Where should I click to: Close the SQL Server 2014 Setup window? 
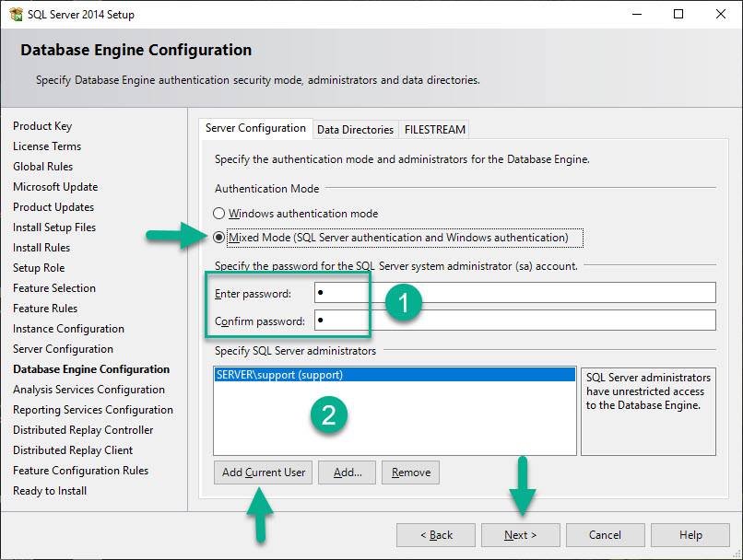tap(721, 14)
